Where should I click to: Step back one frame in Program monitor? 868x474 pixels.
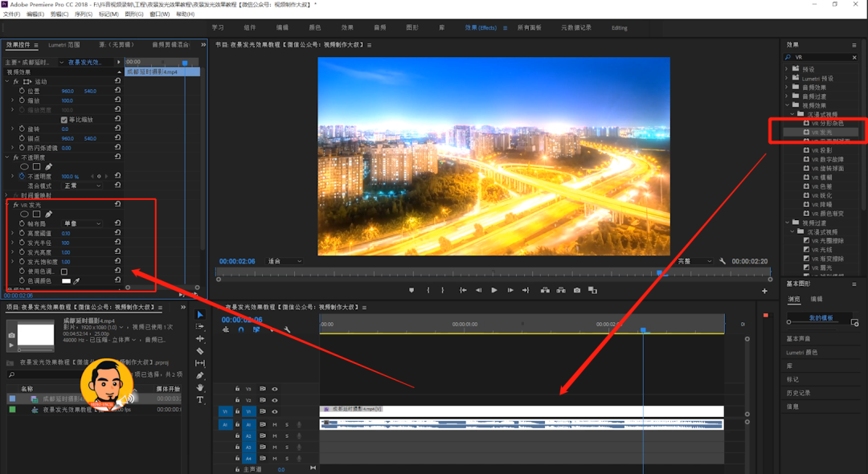click(x=478, y=290)
